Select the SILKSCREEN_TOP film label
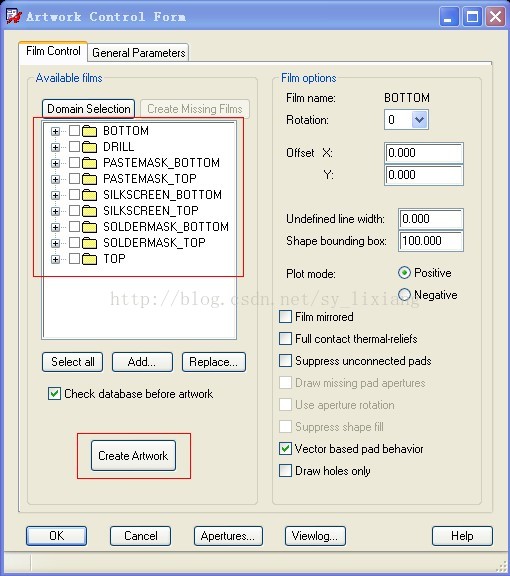Image resolution: width=510 pixels, height=576 pixels. (151, 211)
